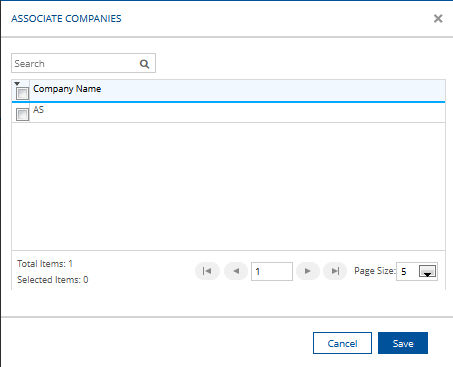Go to the next page

(308, 271)
